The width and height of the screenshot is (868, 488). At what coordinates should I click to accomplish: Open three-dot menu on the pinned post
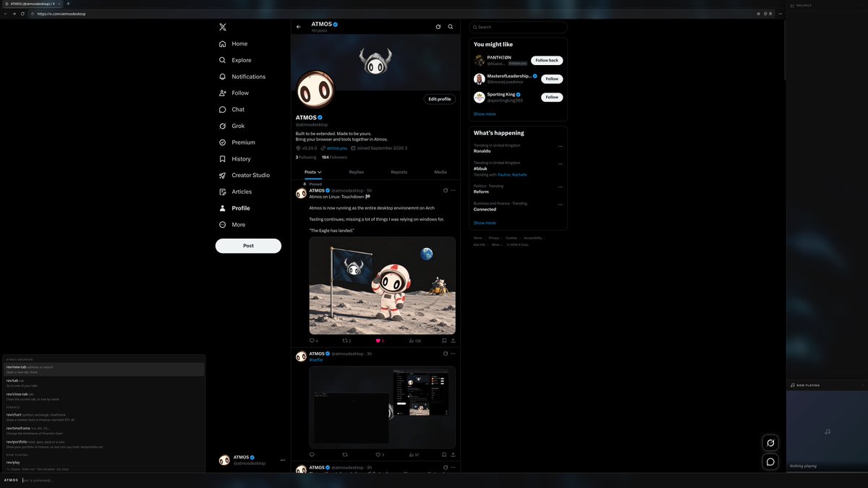pyautogui.click(x=454, y=190)
